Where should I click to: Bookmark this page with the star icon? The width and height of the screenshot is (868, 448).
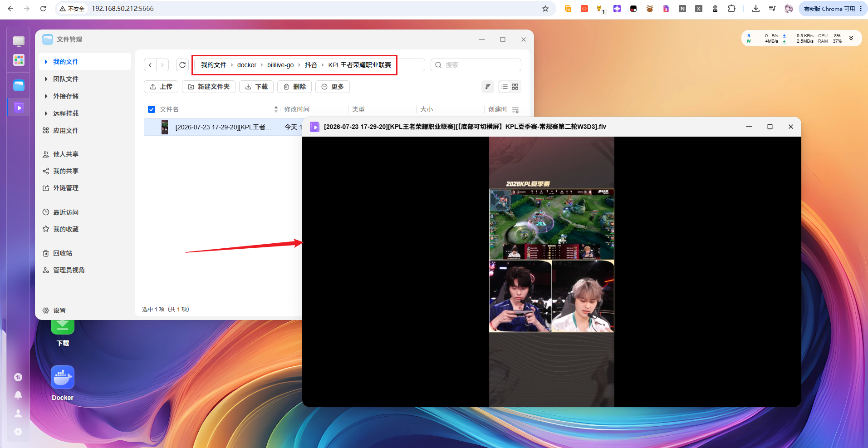[545, 9]
